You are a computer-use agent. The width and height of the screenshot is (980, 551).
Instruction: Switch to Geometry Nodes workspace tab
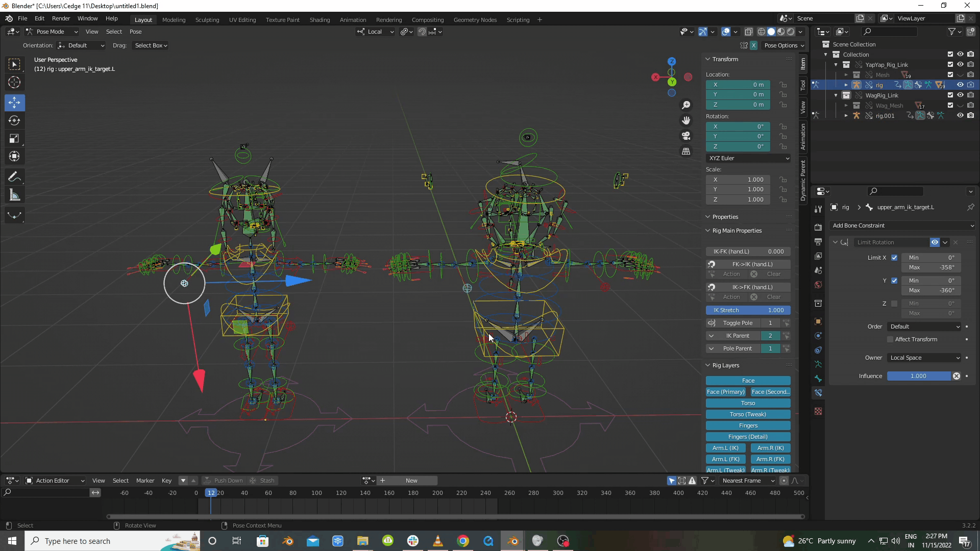[x=475, y=20]
